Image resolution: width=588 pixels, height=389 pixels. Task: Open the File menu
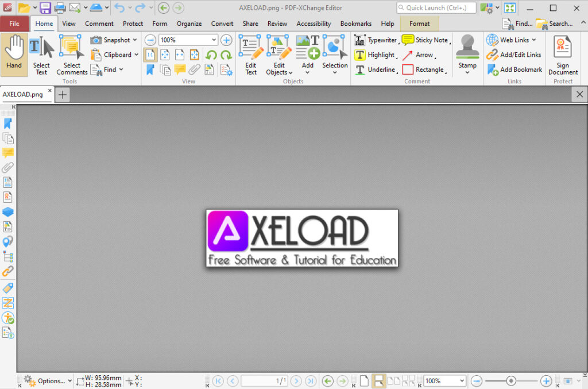pyautogui.click(x=14, y=24)
